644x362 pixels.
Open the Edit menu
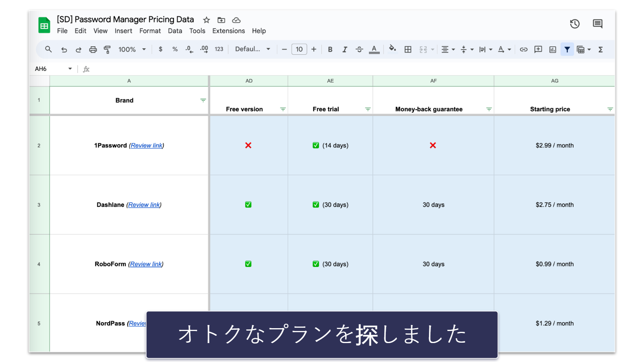[81, 31]
